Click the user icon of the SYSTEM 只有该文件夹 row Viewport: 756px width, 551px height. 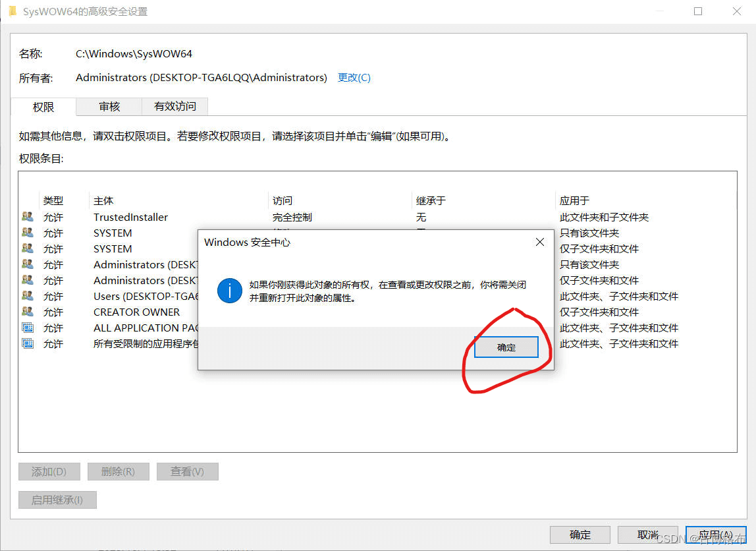28,233
